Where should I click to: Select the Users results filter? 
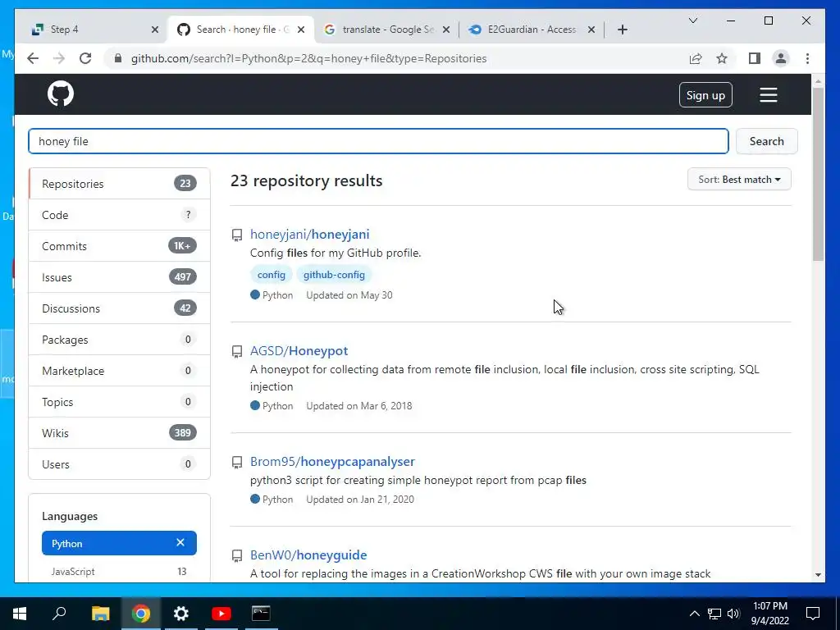(119, 464)
